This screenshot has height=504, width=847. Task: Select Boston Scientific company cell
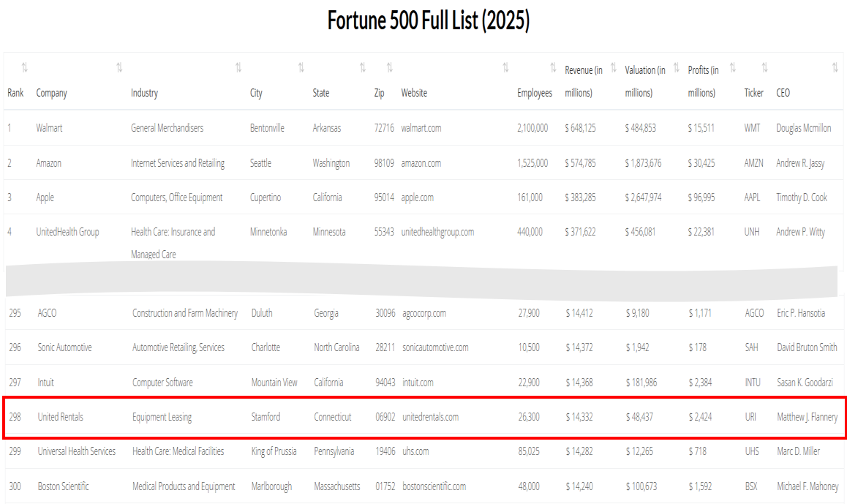click(x=63, y=486)
